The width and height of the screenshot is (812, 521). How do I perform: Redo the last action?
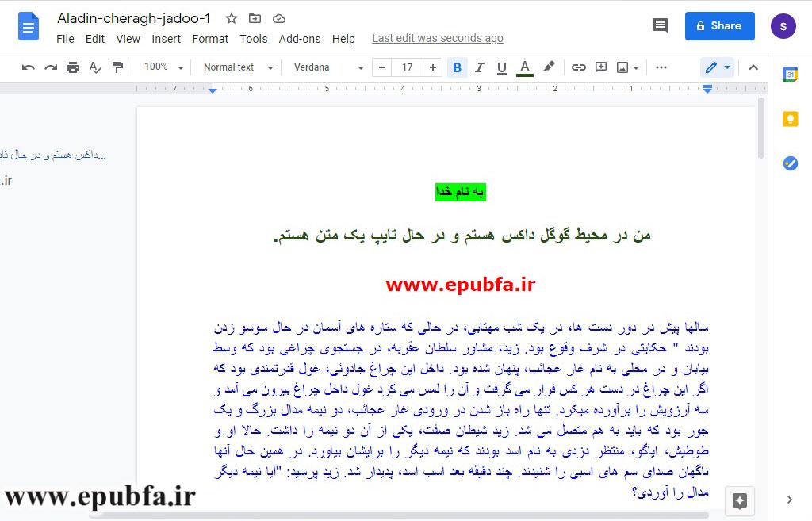pyautogui.click(x=51, y=67)
